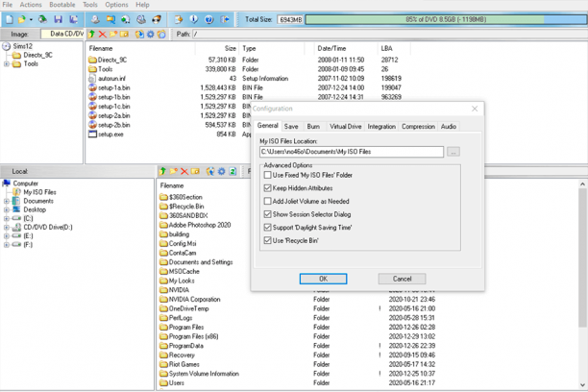Expand the Documents node in Local tree

(x=7, y=201)
